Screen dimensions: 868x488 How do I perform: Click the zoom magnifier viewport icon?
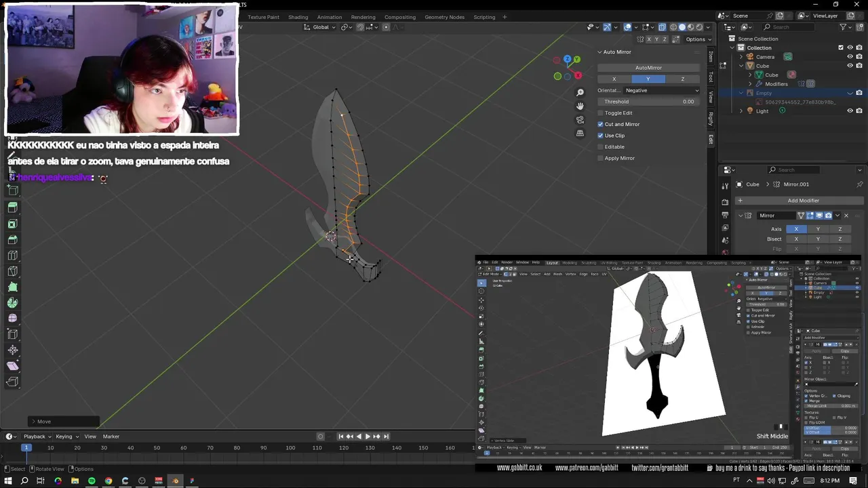580,92
